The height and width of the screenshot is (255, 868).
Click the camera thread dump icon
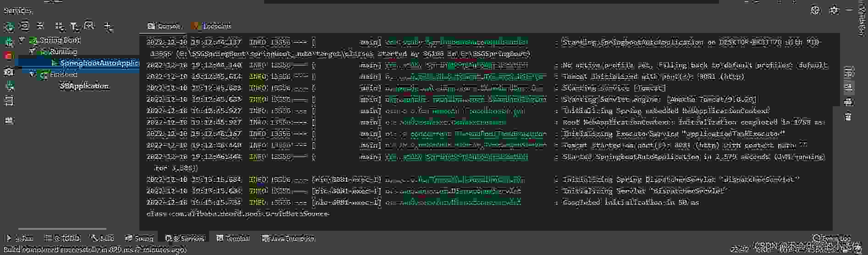point(9,71)
